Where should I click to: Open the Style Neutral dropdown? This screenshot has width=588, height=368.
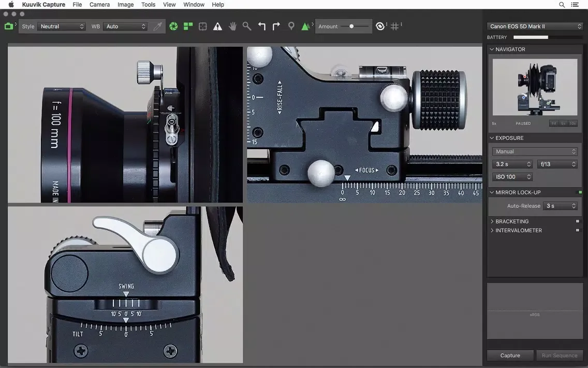pyautogui.click(x=61, y=26)
